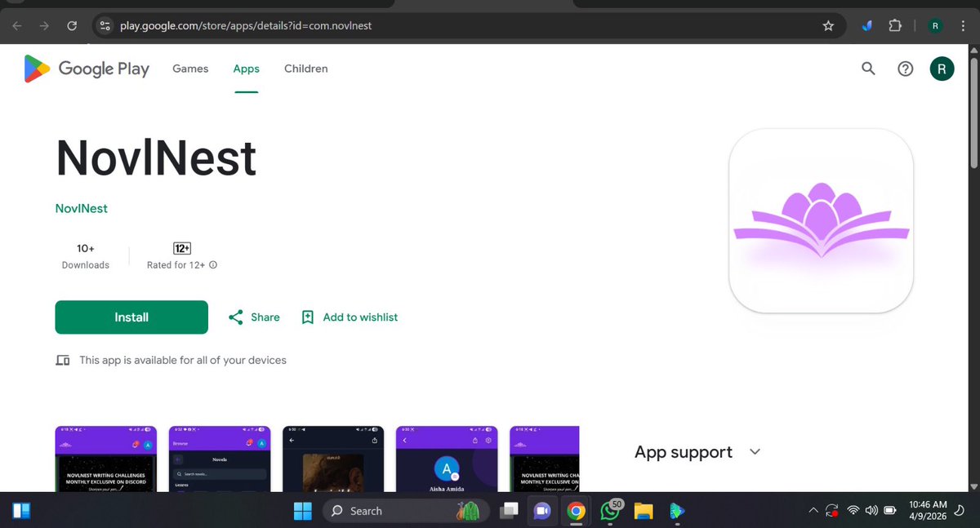Select the Apps tab
The image size is (980, 528).
[x=246, y=69]
